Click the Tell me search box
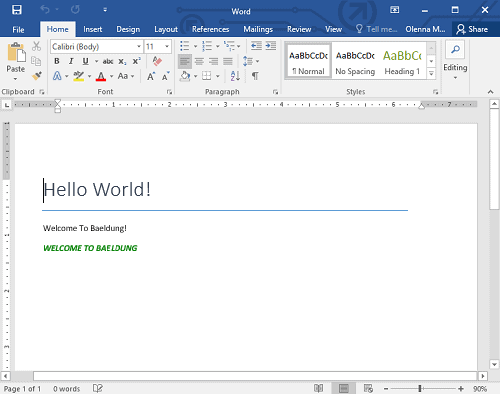Screen dimensions: 500x394 pyautogui.click(x=376, y=29)
